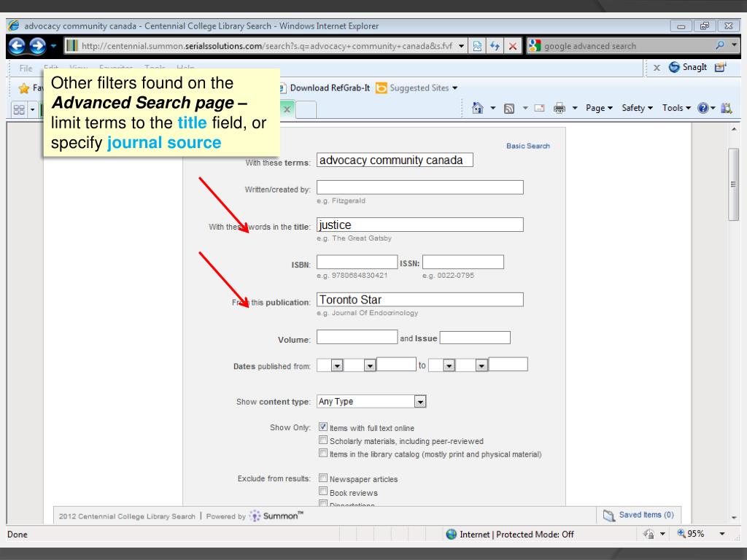
Task: Click the SnagIt toolbar button
Action: click(x=687, y=67)
